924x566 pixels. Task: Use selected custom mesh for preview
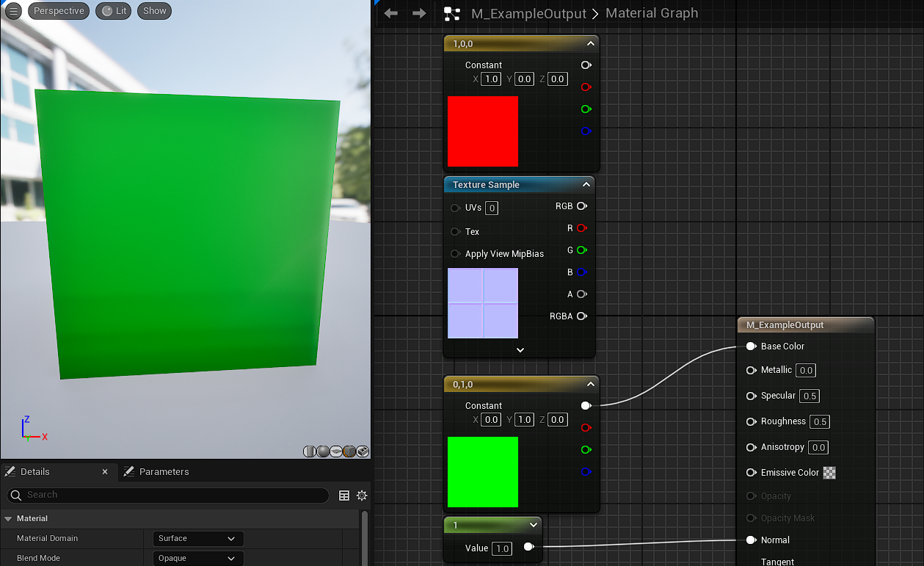coord(363,451)
